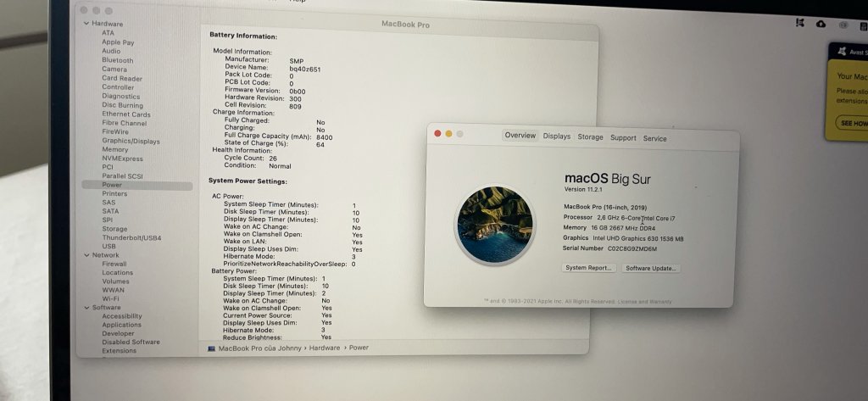This screenshot has width=868, height=401.
Task: Click 'MacBook Pro của Johnny' in the path bar
Action: click(259, 348)
